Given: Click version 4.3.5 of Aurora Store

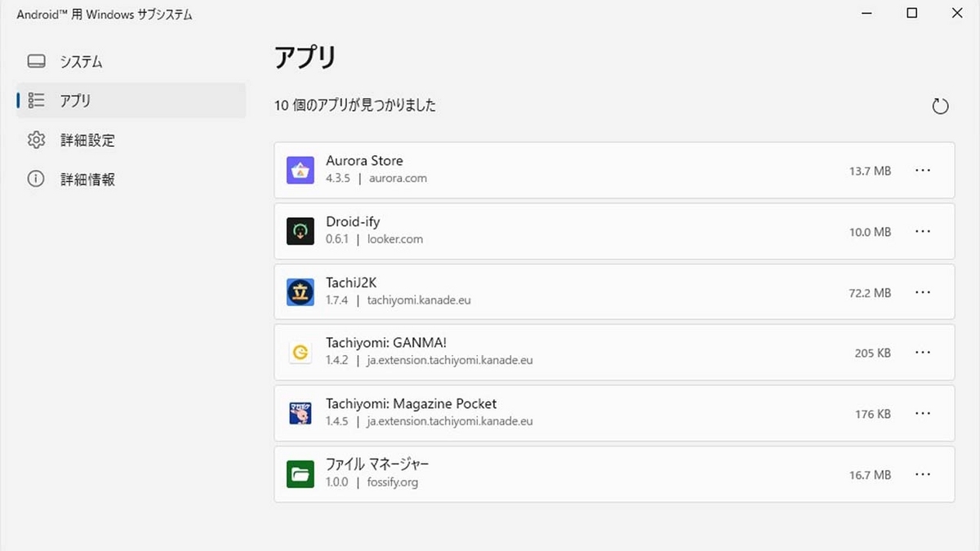Looking at the screenshot, I should click(338, 178).
